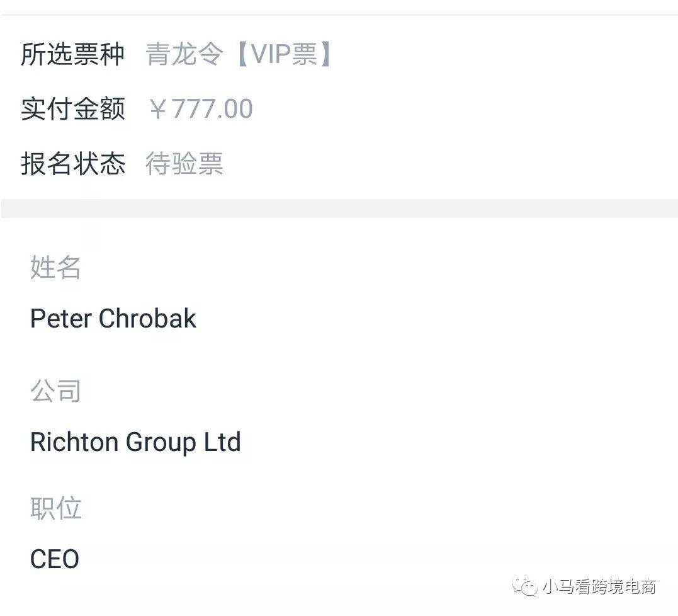Click the 公司 field label

[55, 391]
